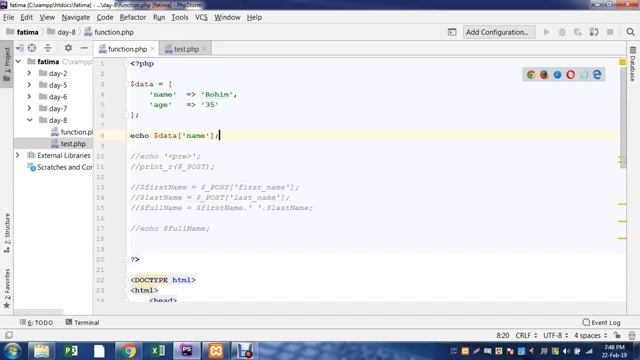The image size is (640, 360).
Task: Open Firefox browser preview icon in editor
Action: [x=544, y=75]
